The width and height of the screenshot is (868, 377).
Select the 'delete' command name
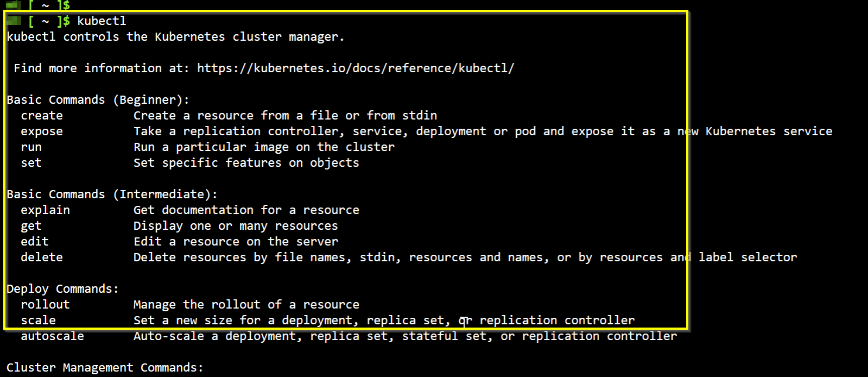42,257
